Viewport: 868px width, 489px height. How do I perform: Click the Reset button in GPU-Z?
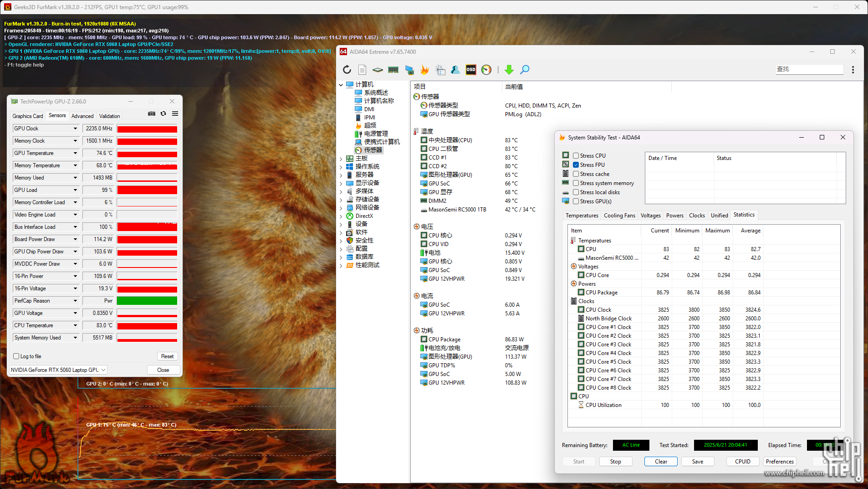tap(167, 356)
